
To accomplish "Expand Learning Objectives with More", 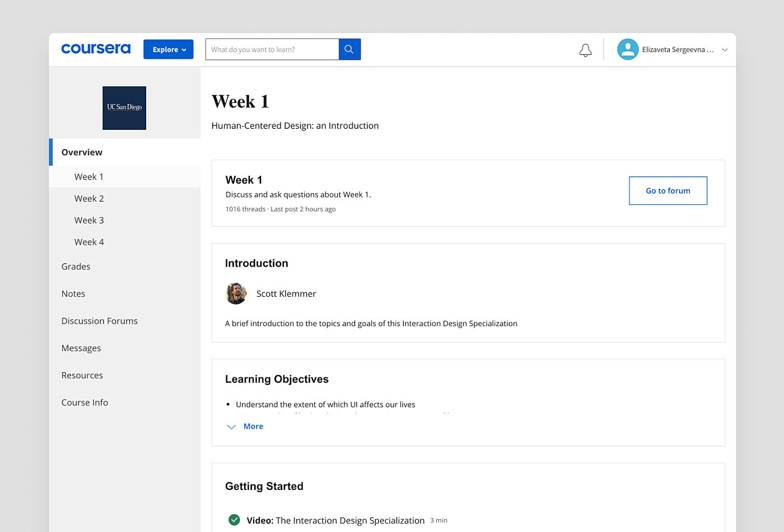I will click(x=253, y=427).
